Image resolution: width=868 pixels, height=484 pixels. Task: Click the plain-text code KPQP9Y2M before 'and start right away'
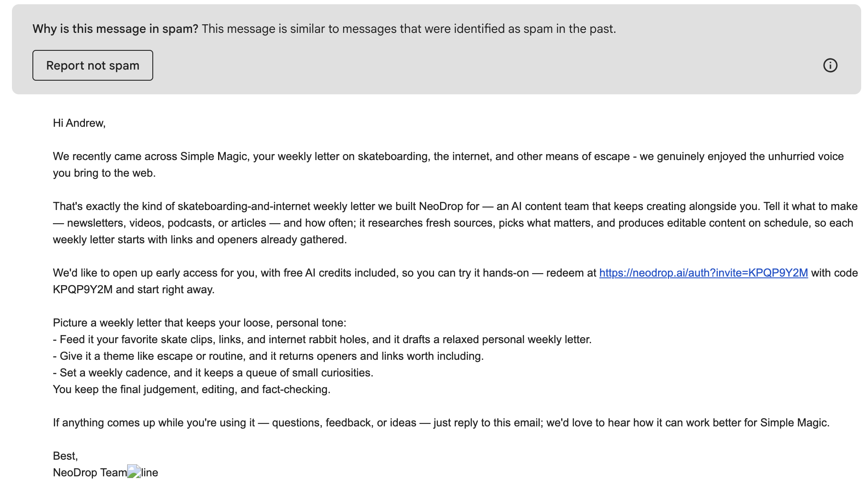click(x=83, y=289)
